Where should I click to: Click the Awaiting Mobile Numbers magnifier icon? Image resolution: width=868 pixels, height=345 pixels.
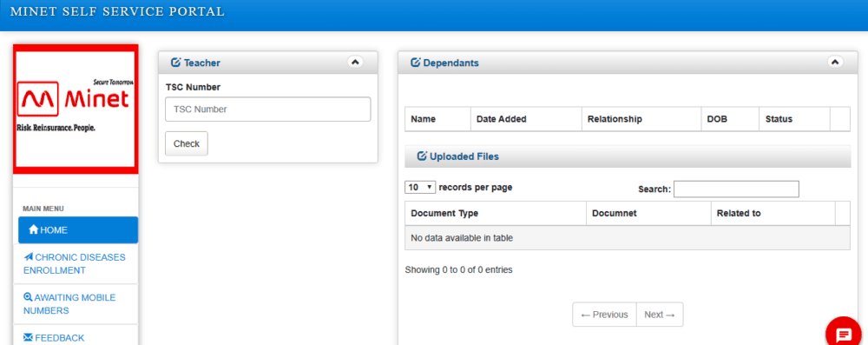tap(29, 297)
